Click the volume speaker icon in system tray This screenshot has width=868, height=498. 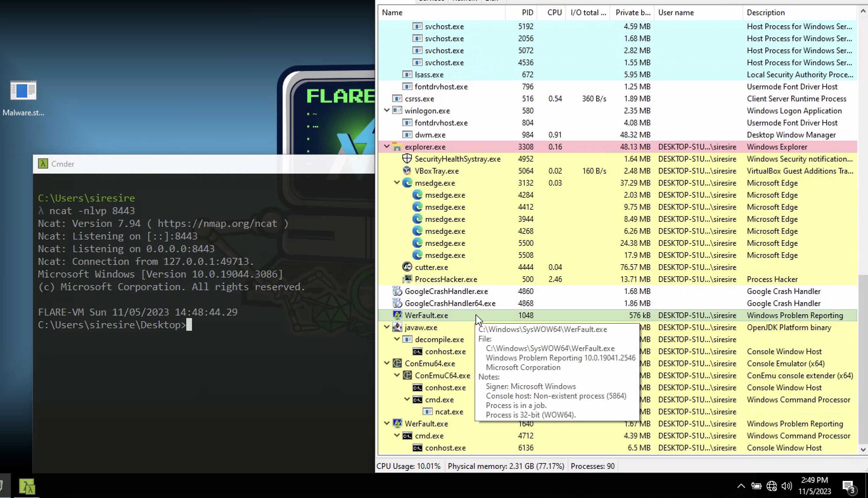787,486
